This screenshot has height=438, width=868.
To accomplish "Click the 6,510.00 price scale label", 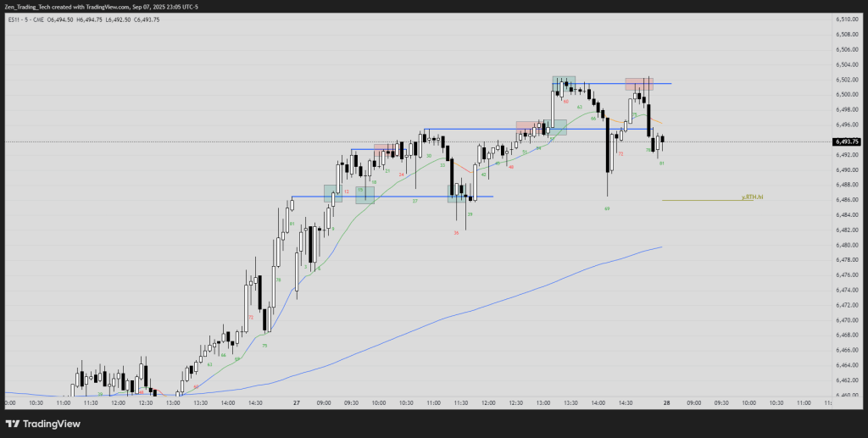I will coord(846,19).
